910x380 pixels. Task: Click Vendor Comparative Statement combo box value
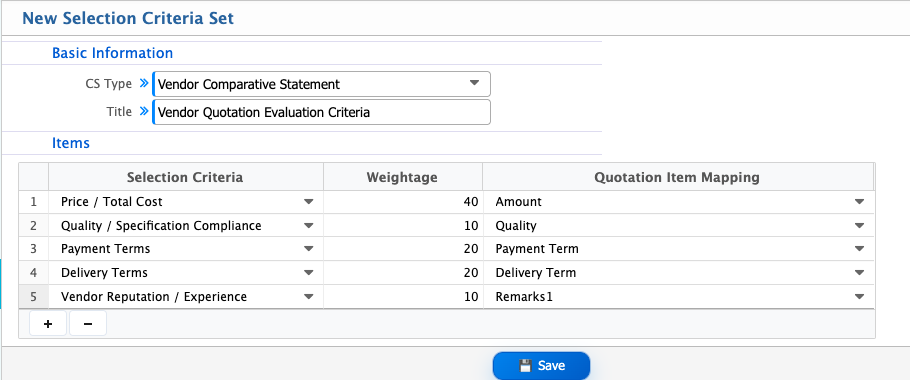(x=249, y=84)
